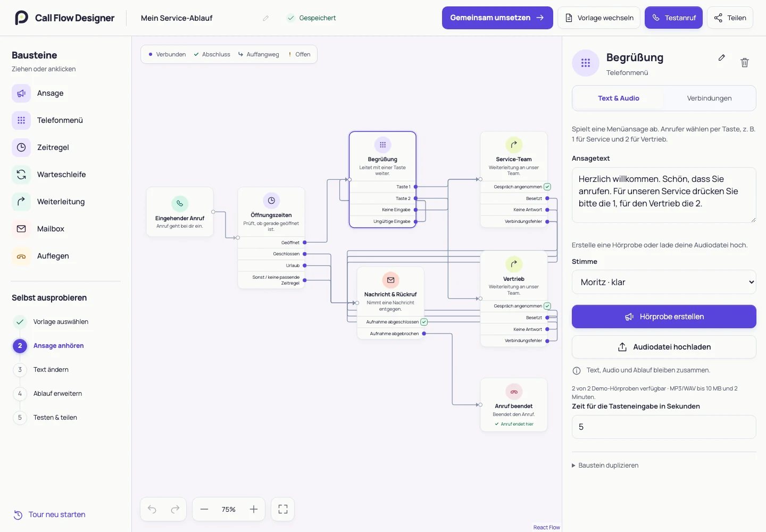Delete the Begrüßung block via trash icon
This screenshot has width=766, height=532.
point(745,63)
